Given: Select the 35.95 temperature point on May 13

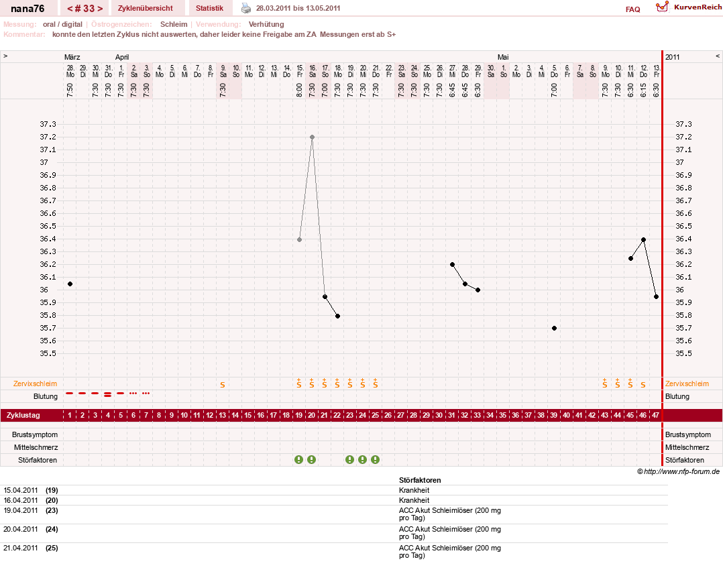Looking at the screenshot, I should [x=656, y=297].
